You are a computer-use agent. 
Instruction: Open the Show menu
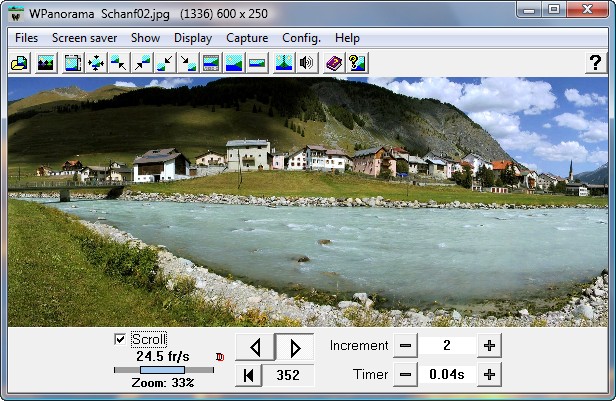[145, 38]
